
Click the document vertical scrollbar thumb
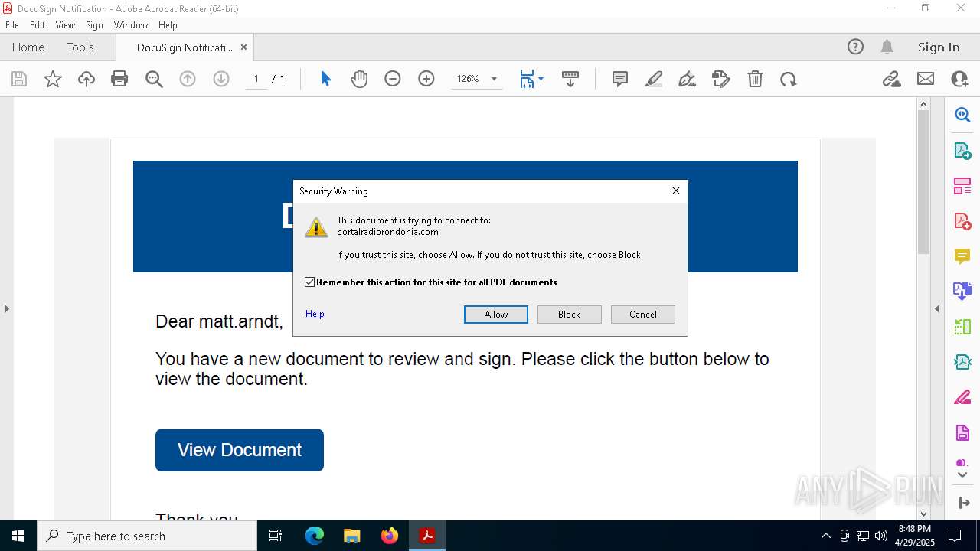923,182
